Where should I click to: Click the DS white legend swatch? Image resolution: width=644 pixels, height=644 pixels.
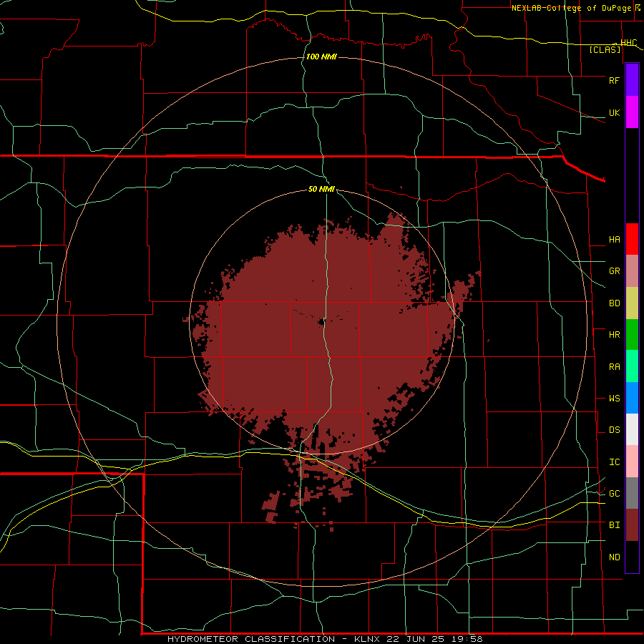click(632, 429)
